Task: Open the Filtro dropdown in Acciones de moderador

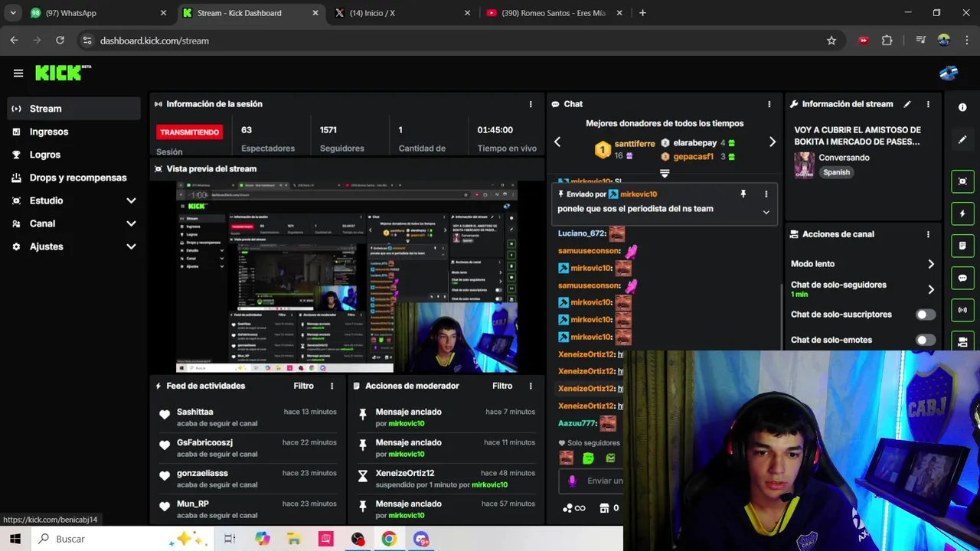Action: [x=502, y=386]
